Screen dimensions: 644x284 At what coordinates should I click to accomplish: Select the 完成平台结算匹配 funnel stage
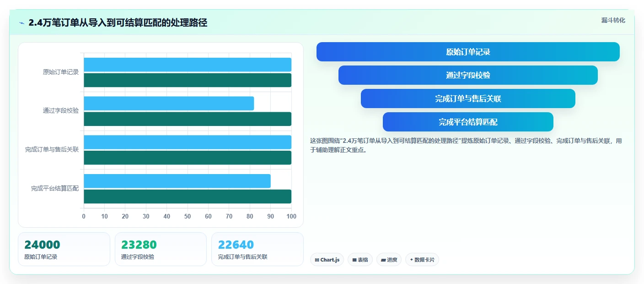(x=468, y=122)
